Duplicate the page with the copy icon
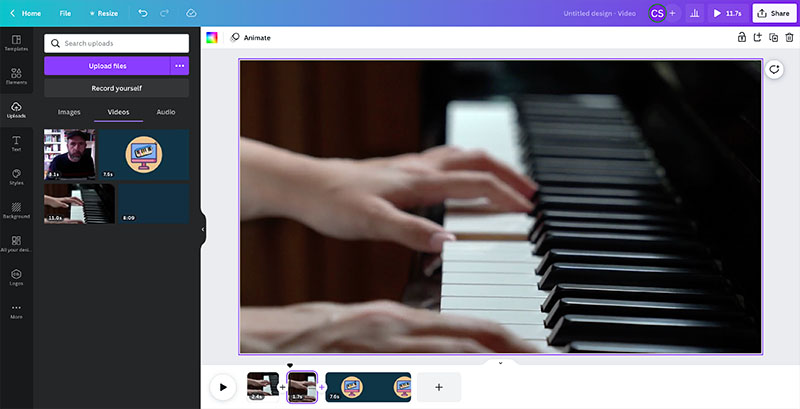This screenshot has height=409, width=800. point(773,37)
